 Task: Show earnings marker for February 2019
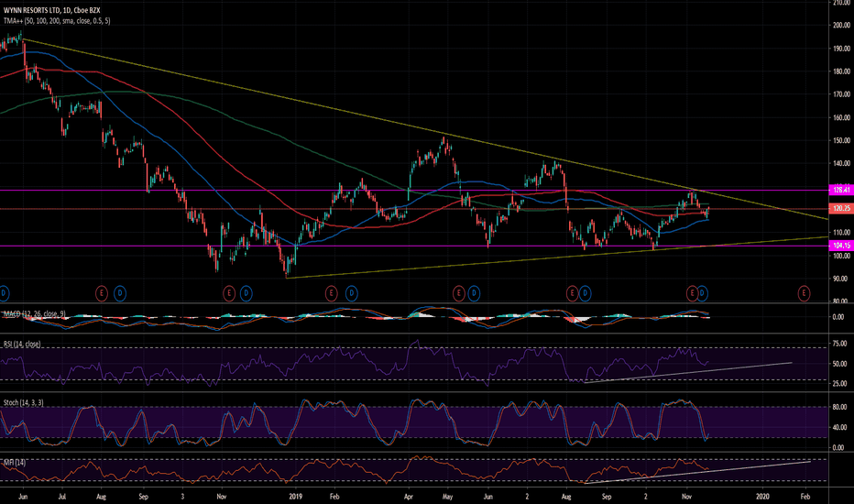pyautogui.click(x=331, y=293)
